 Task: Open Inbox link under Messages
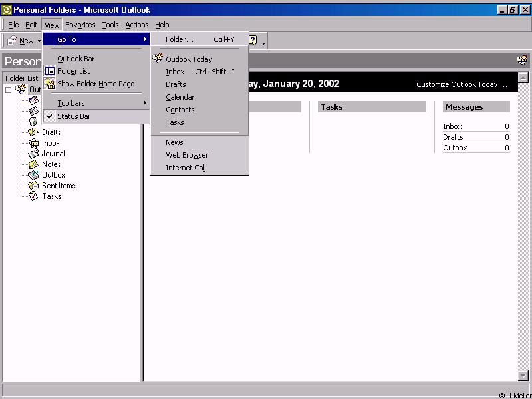point(452,126)
